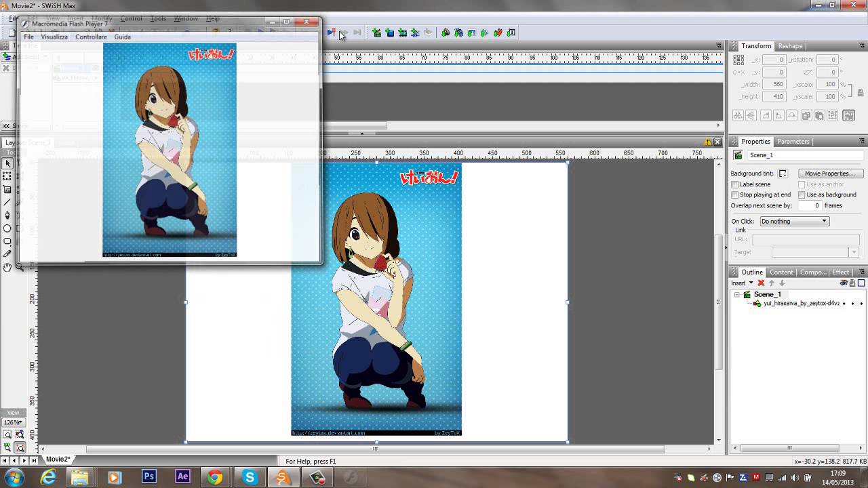
Task: Toggle the lock column icon in Outline panel
Action: pyautogui.click(x=852, y=283)
